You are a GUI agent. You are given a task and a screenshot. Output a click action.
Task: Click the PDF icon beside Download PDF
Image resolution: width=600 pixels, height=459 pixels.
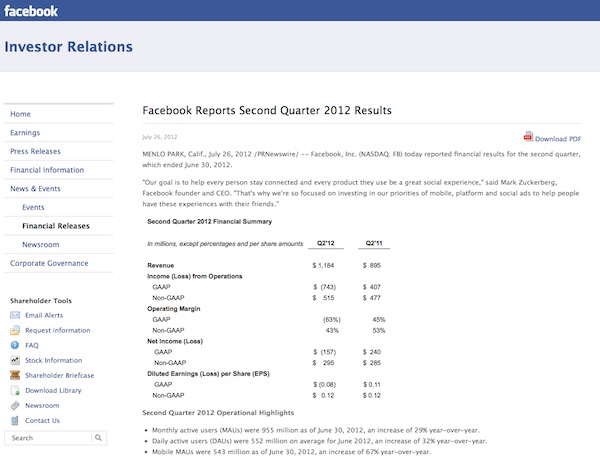(528, 138)
